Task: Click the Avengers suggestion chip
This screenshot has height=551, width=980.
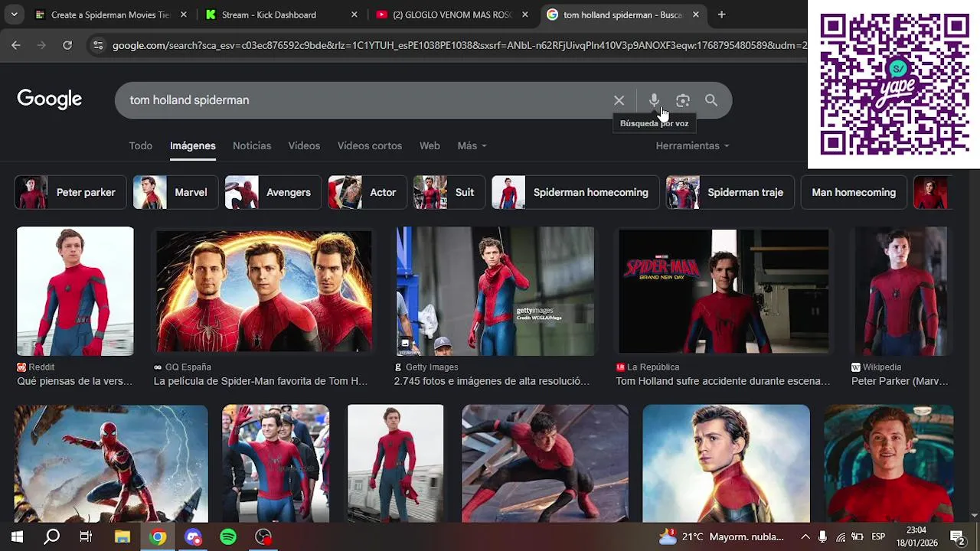Action: (273, 192)
